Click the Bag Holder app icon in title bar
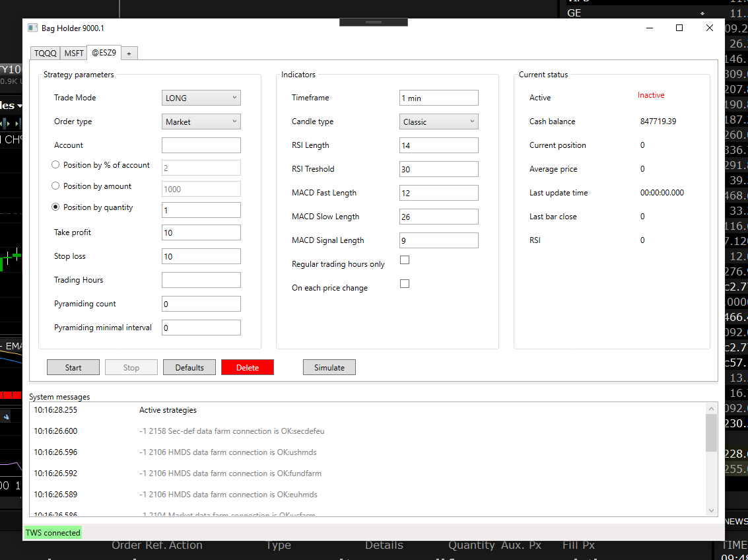 [32, 28]
